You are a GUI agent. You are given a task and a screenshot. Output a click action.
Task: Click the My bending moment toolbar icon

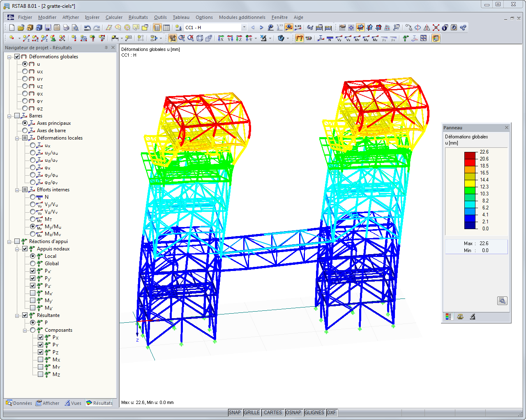coord(366,39)
